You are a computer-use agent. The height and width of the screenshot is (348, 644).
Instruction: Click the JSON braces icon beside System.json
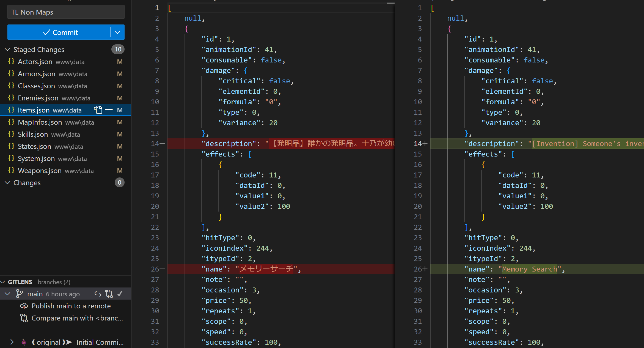[x=11, y=158]
